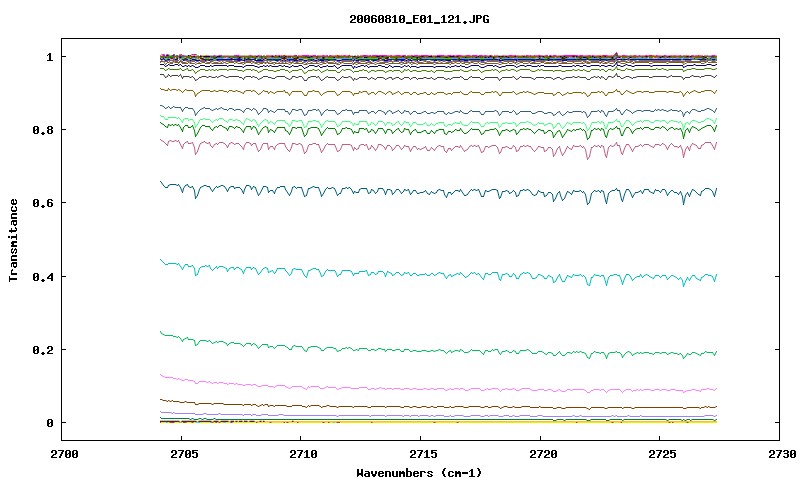
Task: Click the x-axis tick label 2700
Action: click(64, 454)
